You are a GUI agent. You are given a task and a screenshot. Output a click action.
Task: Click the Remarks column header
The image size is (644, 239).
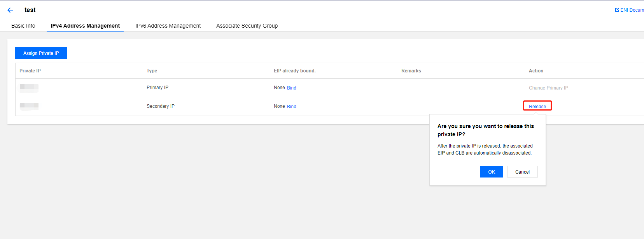(x=411, y=71)
